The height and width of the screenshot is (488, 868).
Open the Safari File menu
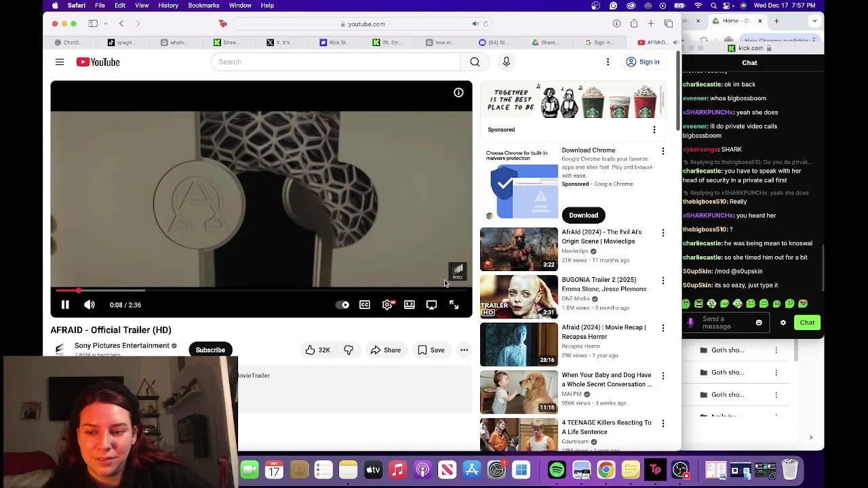pyautogui.click(x=100, y=5)
